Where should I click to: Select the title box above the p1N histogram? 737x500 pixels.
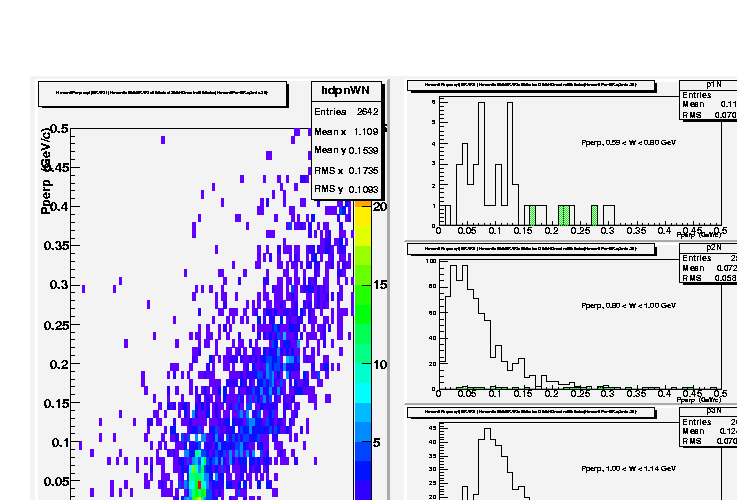[531, 85]
